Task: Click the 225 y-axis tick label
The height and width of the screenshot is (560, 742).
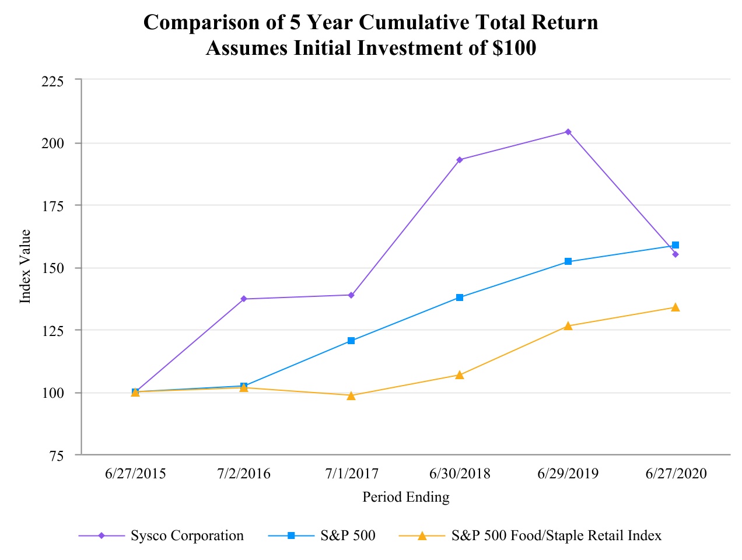Action: pos(53,80)
